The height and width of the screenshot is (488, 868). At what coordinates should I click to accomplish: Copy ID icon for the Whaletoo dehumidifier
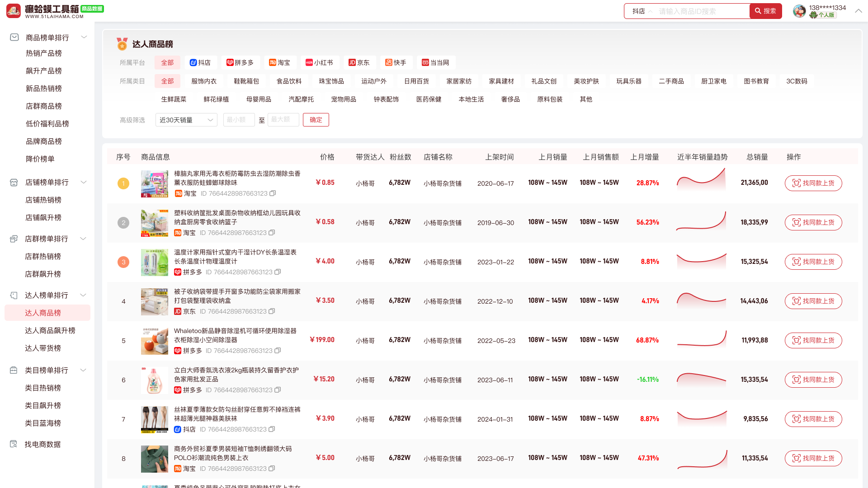(278, 351)
